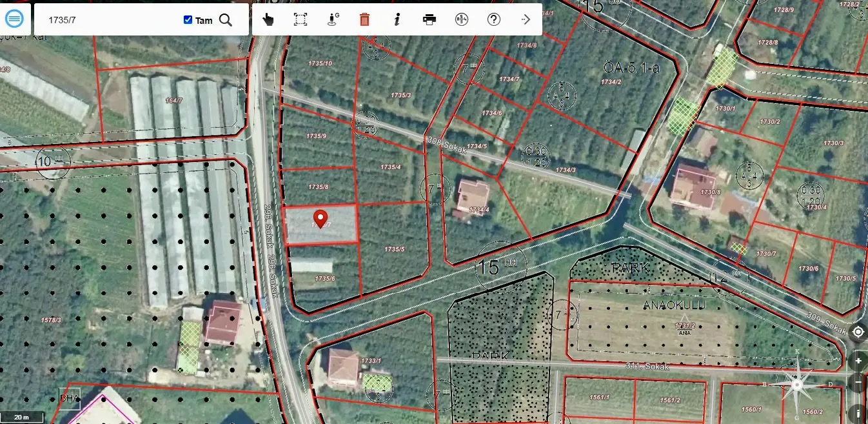
Task: Click the red location pin marker
Action: tap(320, 219)
